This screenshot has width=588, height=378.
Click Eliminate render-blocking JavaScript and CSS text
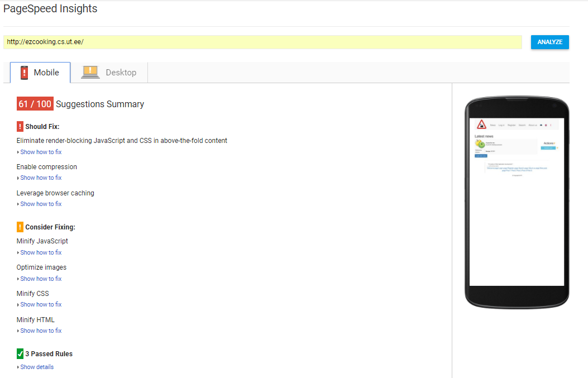[122, 141]
